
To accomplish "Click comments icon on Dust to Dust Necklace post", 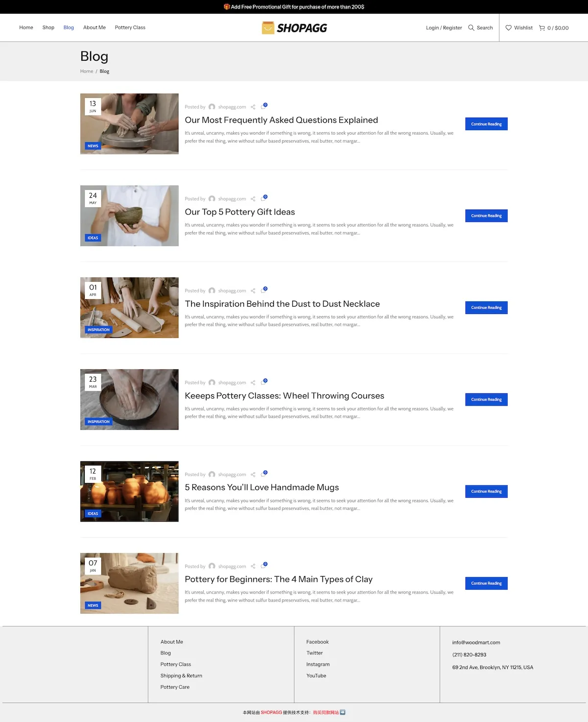I will point(264,290).
